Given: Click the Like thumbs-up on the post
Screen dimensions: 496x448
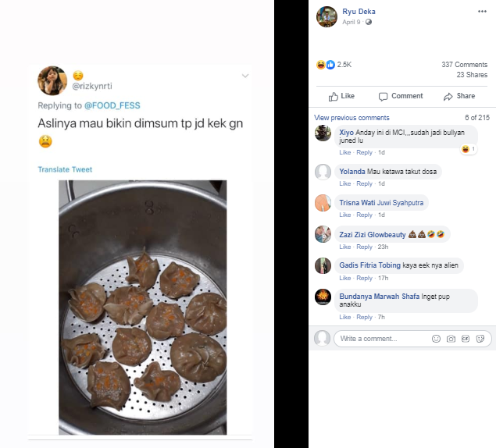Looking at the screenshot, I should tap(341, 96).
